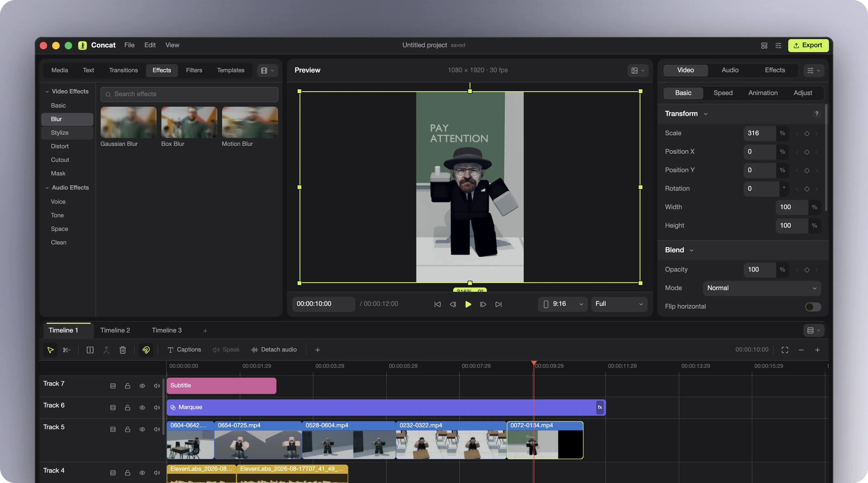Open the 9:16 aspect ratio dropdown

point(563,304)
